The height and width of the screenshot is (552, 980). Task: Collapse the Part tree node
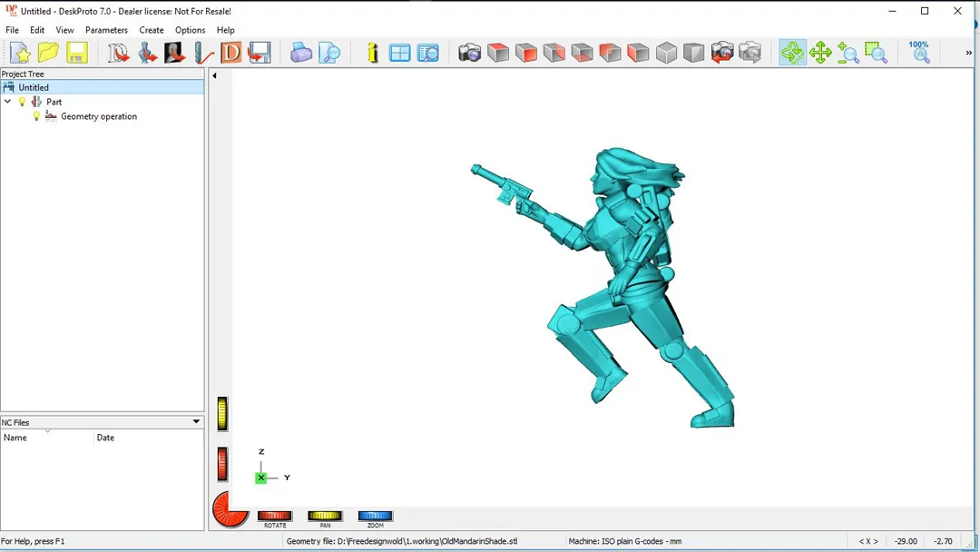[x=8, y=103]
